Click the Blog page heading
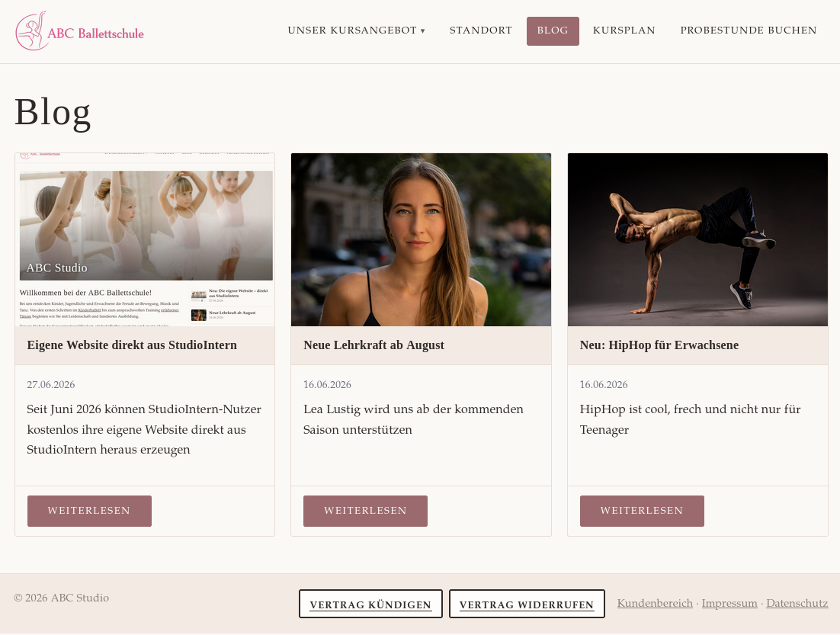The image size is (840, 635). (53, 113)
